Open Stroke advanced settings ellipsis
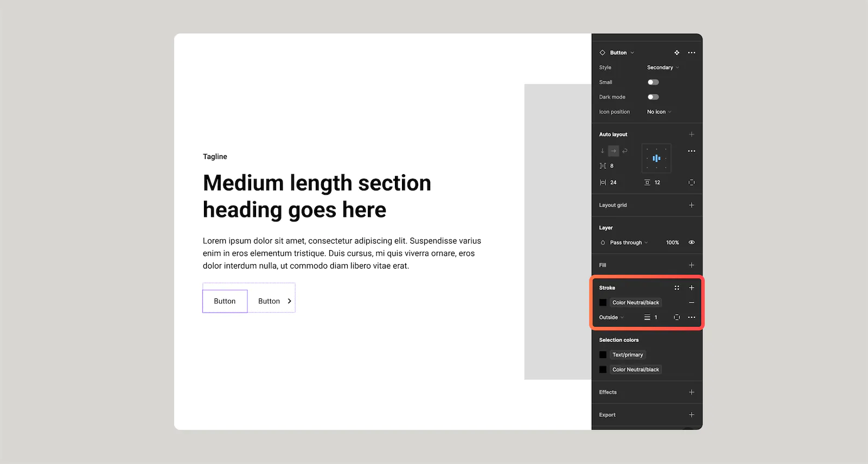868x464 pixels. coord(692,317)
